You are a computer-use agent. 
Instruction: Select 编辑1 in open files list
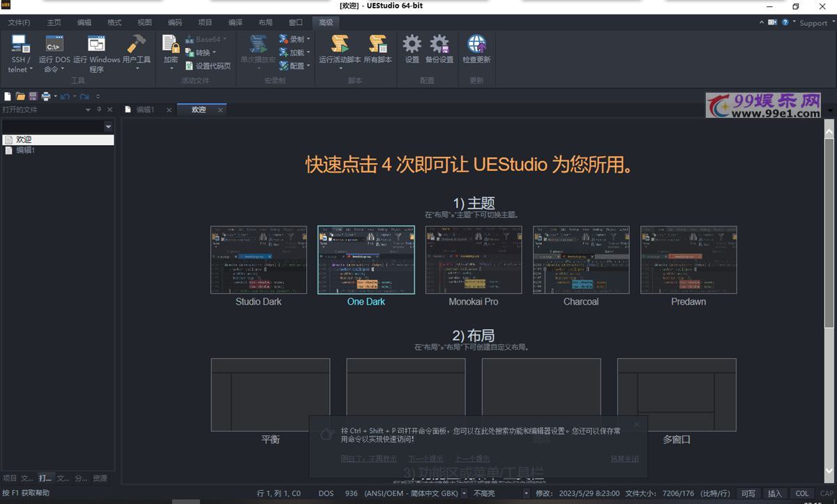(58, 150)
